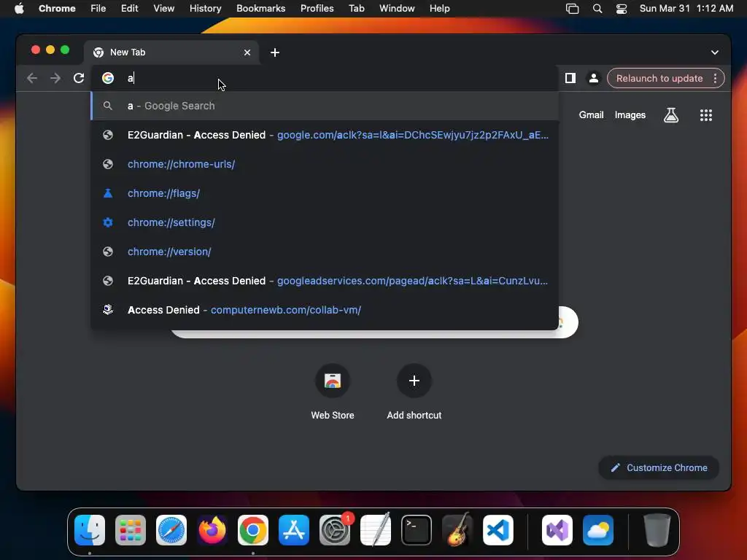Viewport: 747px width, 560px height.
Task: Click the date and time in menu bar
Action: [x=686, y=9]
